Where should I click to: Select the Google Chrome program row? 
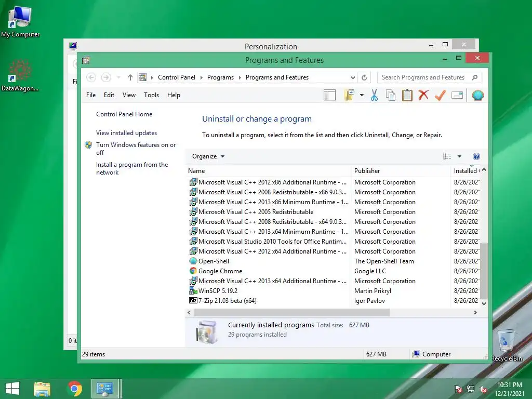(334, 271)
